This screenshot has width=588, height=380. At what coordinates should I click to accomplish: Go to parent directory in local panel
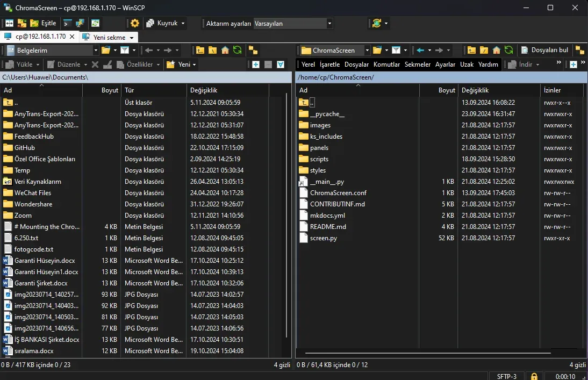tap(200, 51)
